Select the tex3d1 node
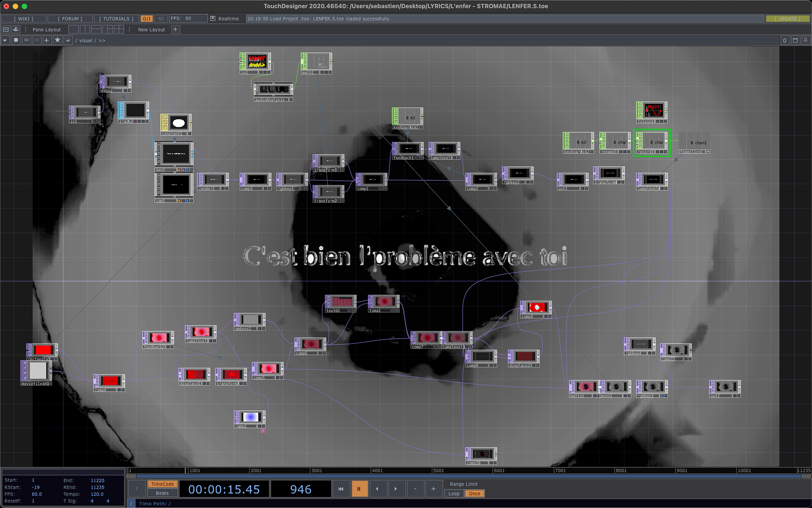The width and height of the screenshot is (812, 508). 341,304
